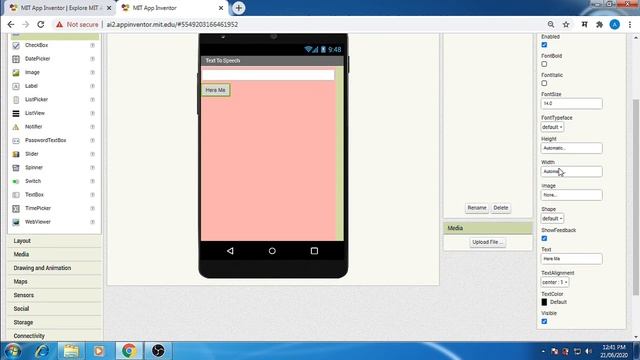Open Windows Start menu
The image size is (640, 360).
point(13,351)
